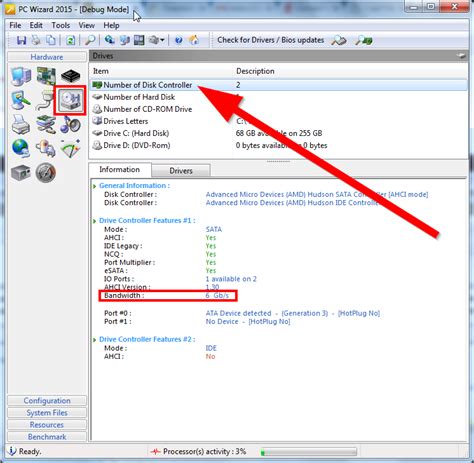474x463 pixels.
Task: Select the Drives hard disk icon
Action: pos(71,100)
